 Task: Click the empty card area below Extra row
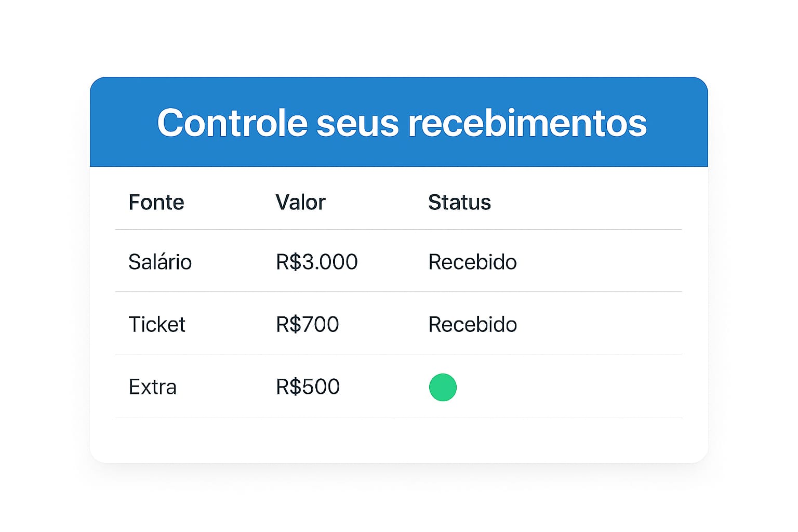coord(398,440)
